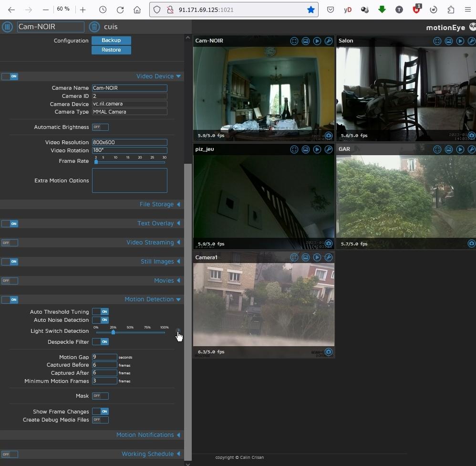476x466 pixels.
Task: Open the picture browser for Salon camera
Action: tap(449, 41)
